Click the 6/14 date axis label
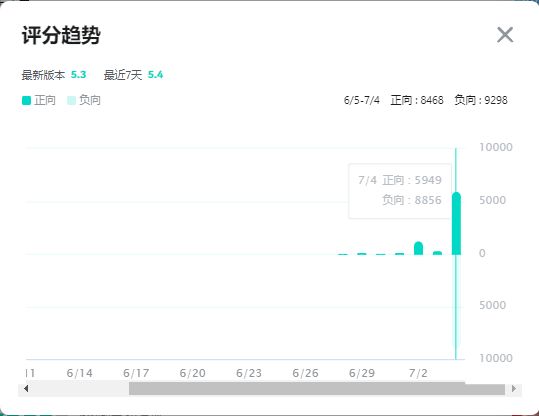Viewport: 539px width, 416px height. [x=79, y=373]
